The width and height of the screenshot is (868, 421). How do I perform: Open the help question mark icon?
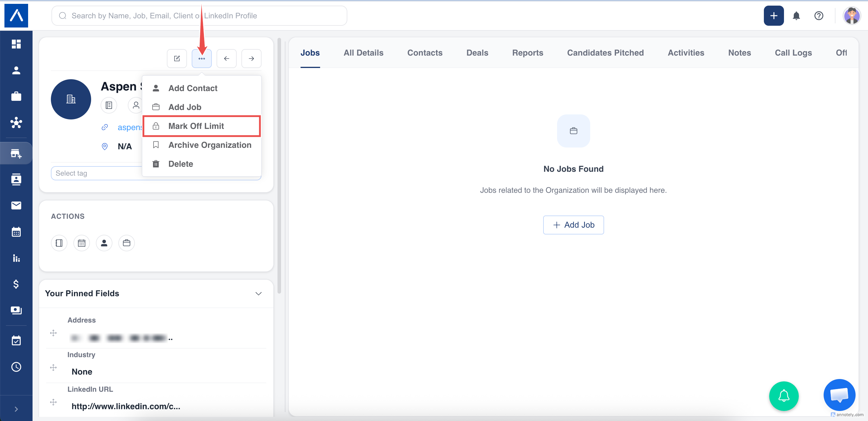[819, 15]
